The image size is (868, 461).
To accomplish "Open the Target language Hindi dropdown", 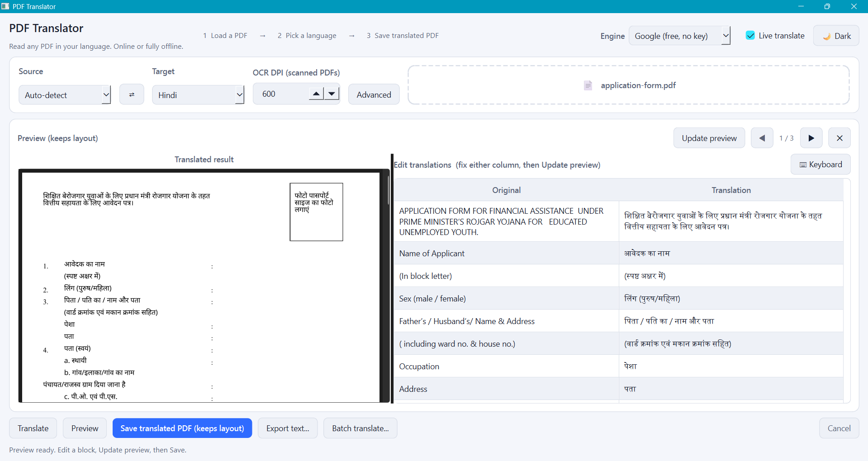I will (x=198, y=95).
